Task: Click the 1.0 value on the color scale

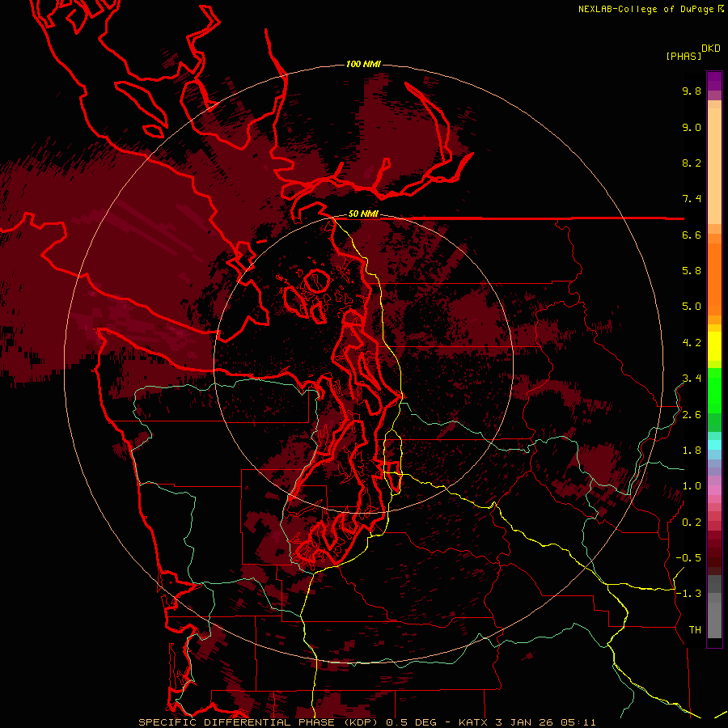Action: coord(692,486)
